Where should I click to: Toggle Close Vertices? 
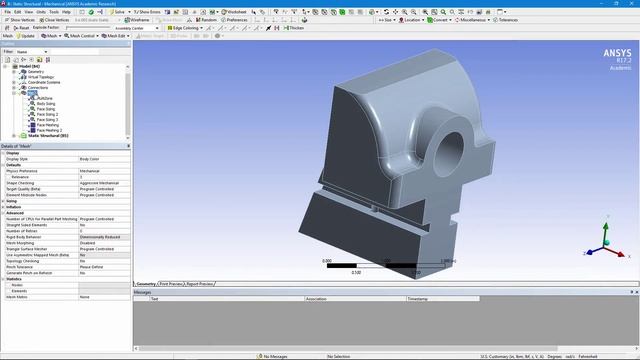pyautogui.click(x=54, y=20)
